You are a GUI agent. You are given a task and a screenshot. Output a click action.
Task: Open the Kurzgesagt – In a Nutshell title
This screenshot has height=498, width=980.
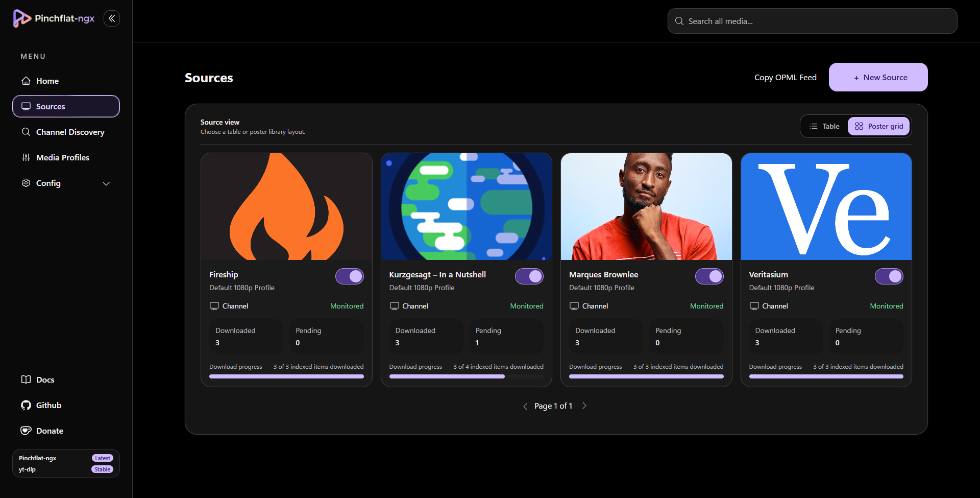click(437, 274)
